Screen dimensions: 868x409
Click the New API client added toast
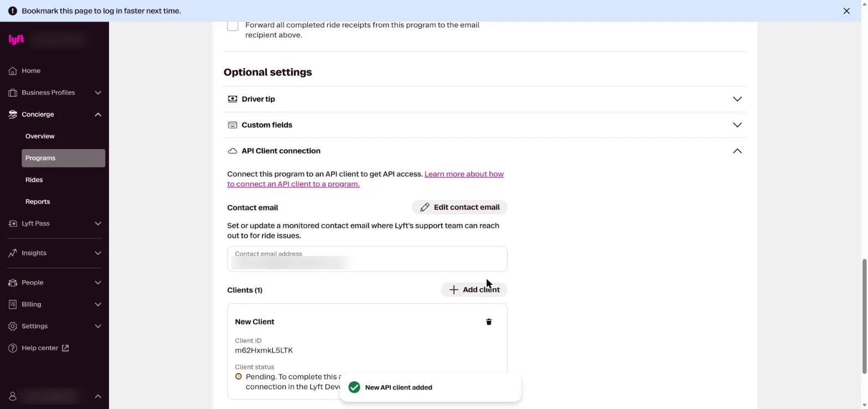431,387
